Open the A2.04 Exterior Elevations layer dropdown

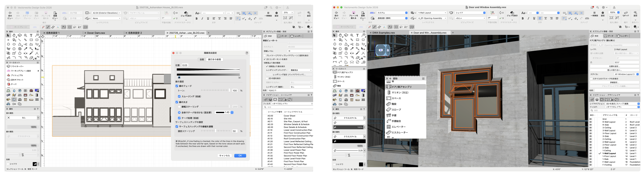coord(106,13)
